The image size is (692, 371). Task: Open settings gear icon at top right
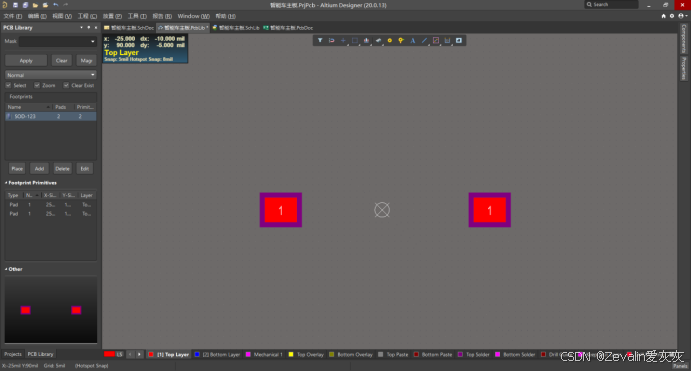tap(672, 16)
